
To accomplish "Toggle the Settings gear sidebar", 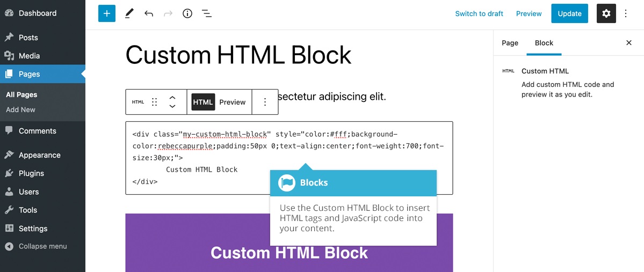I will pyautogui.click(x=606, y=13).
